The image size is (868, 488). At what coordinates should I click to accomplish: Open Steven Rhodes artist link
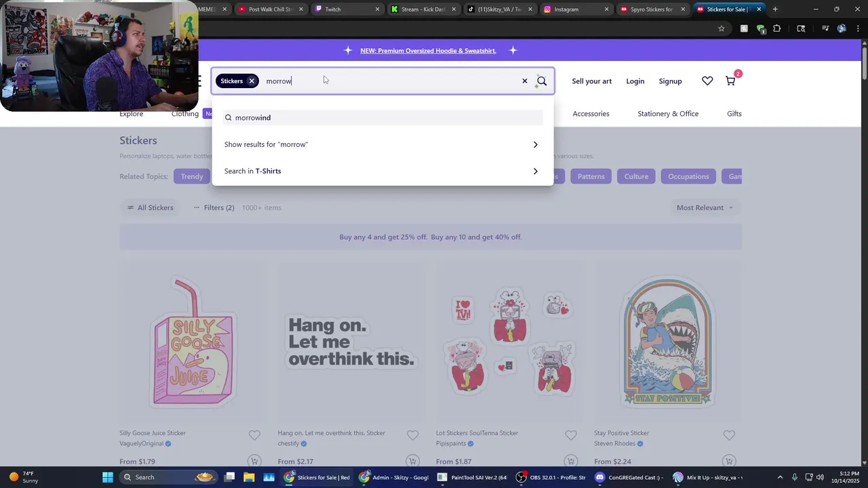coord(615,444)
